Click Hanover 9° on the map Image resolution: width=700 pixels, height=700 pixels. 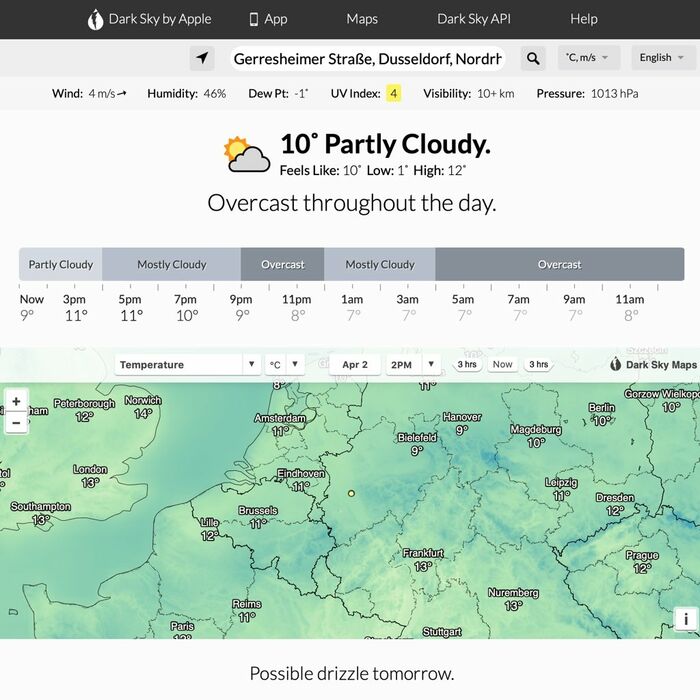(462, 423)
